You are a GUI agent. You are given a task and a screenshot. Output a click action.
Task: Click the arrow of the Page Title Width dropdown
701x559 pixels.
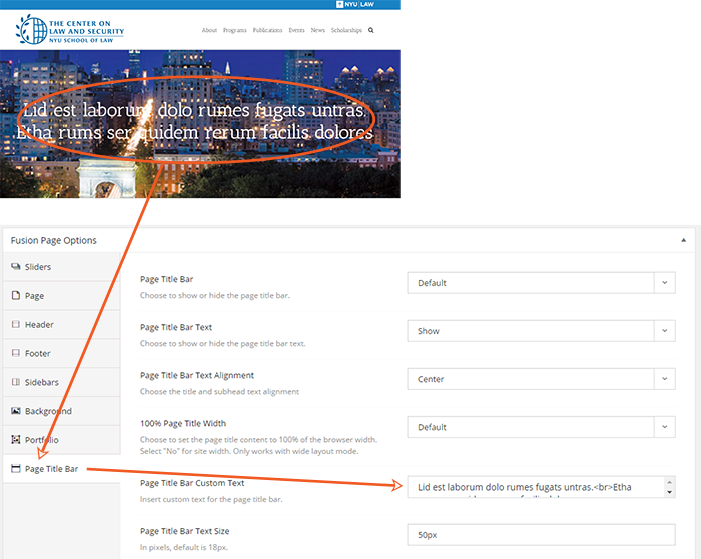click(665, 427)
